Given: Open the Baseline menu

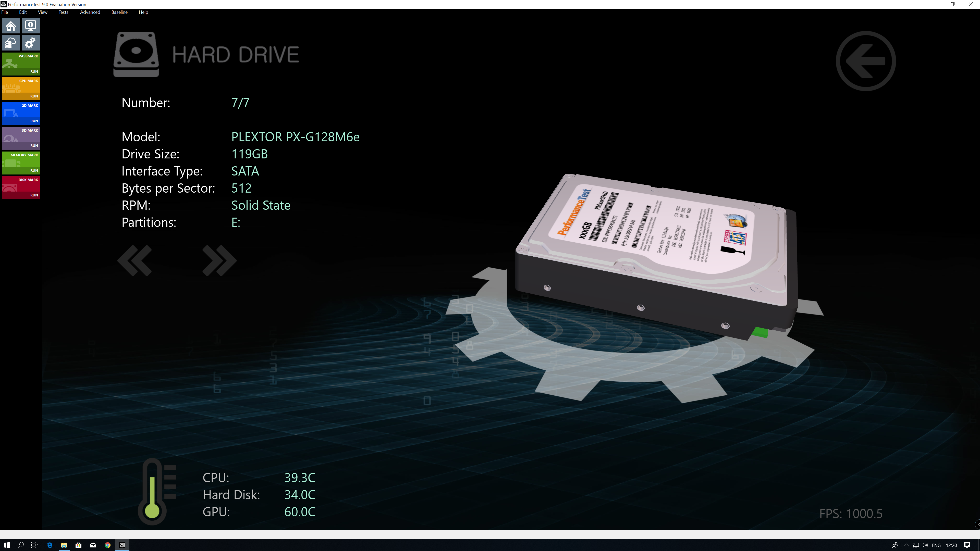Looking at the screenshot, I should point(119,12).
